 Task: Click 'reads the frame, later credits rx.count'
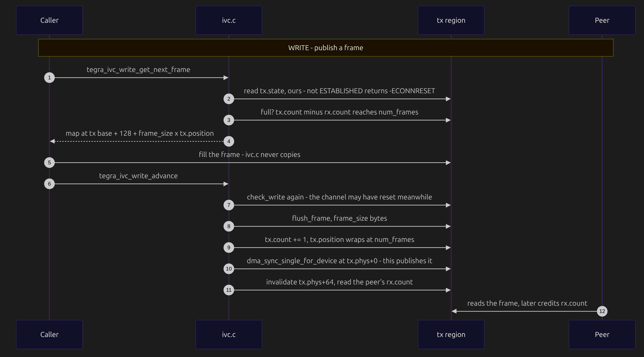(527, 303)
